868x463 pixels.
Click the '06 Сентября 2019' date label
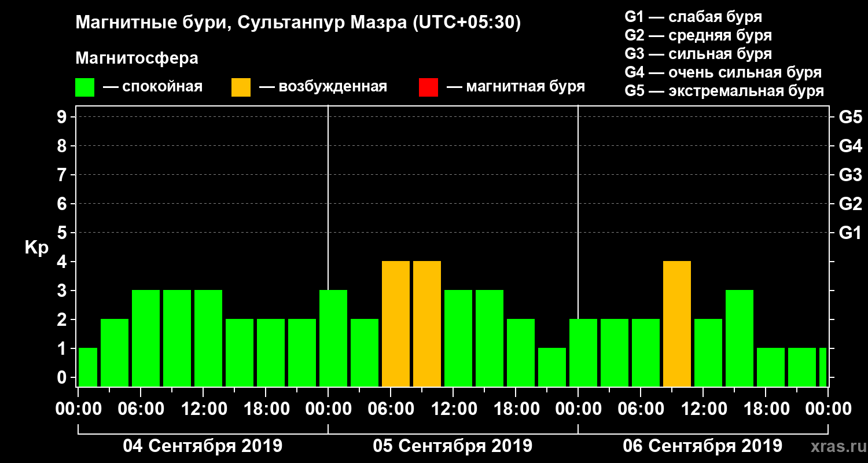(x=703, y=446)
